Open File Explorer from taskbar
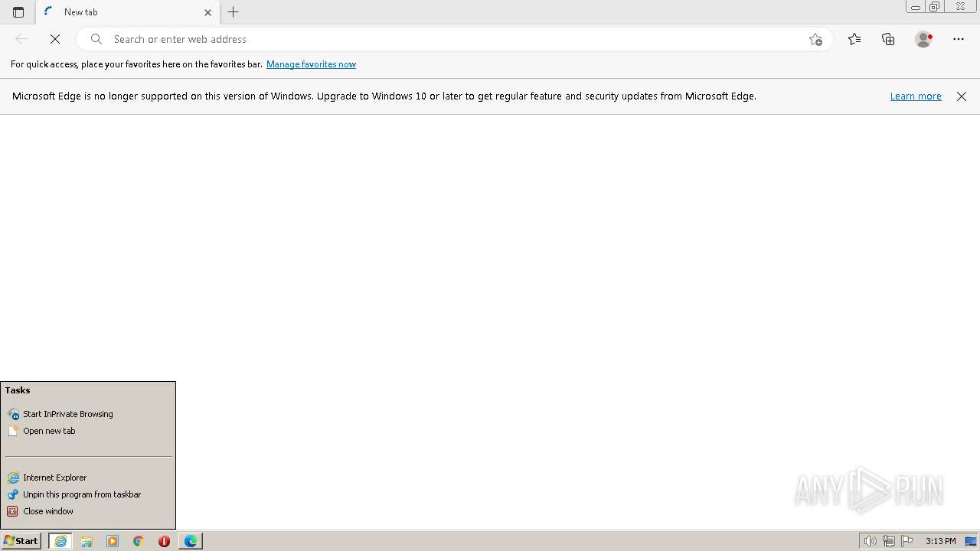The image size is (980, 551). coord(87,541)
